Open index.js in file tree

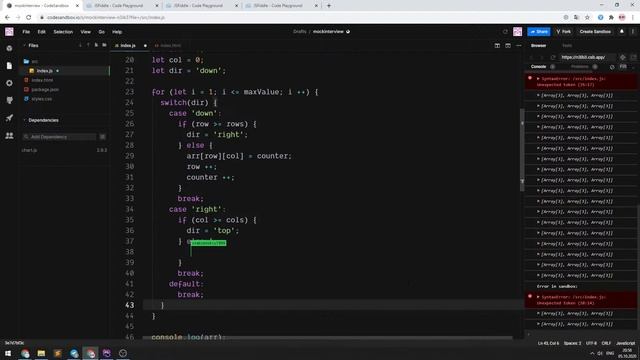65,71
